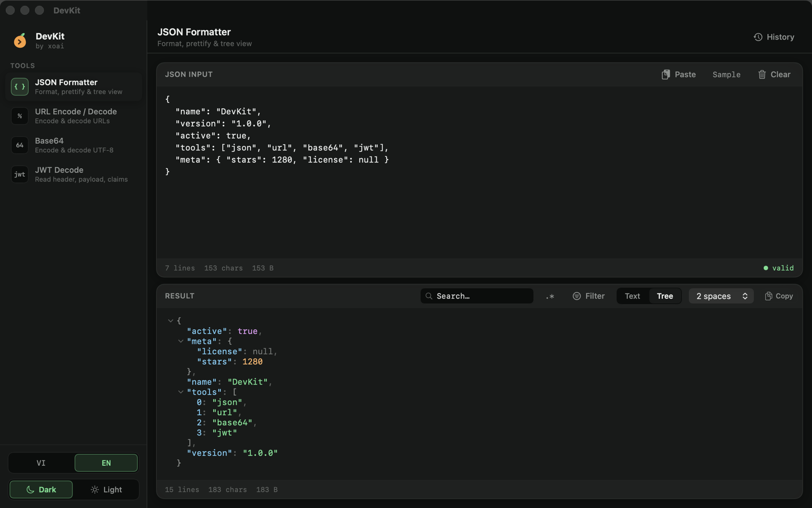Screen dimensions: 812x508
Task: Click the "active": true tree row
Action: 224,331
